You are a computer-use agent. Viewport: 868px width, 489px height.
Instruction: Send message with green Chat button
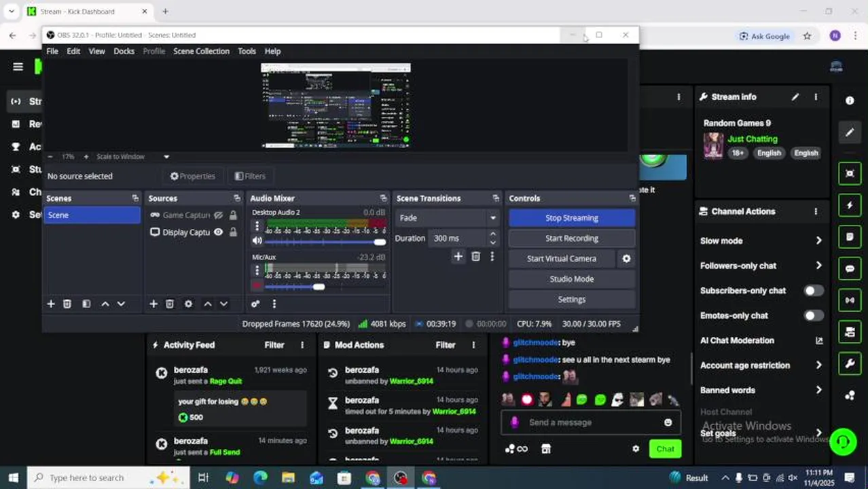(x=665, y=449)
